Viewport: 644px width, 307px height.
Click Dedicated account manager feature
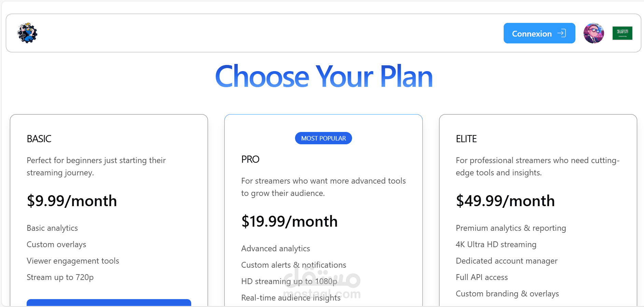click(506, 261)
